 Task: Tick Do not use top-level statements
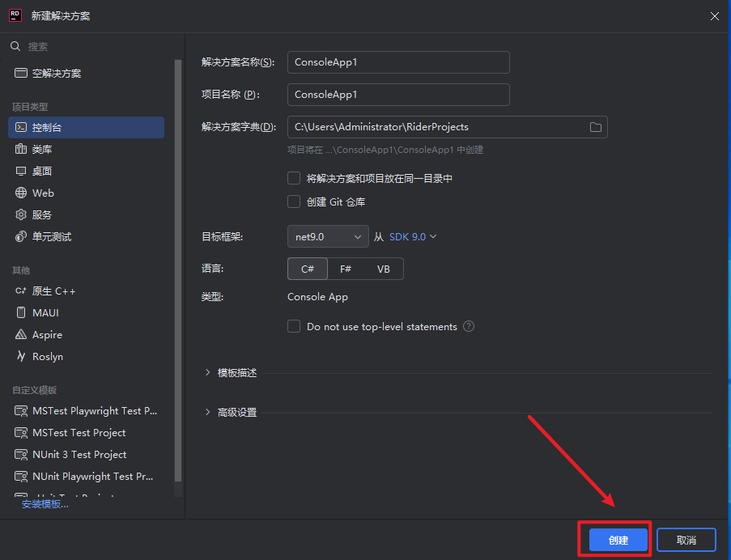(x=294, y=326)
